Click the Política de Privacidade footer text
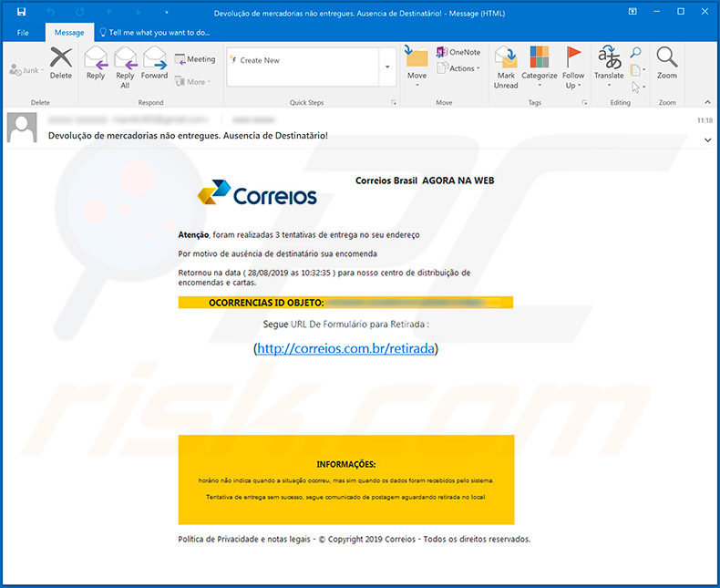The height and width of the screenshot is (588, 720). [x=354, y=540]
